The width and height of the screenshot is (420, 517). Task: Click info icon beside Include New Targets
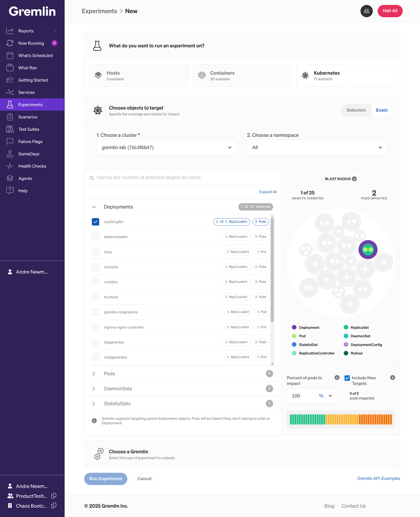pyautogui.click(x=393, y=377)
